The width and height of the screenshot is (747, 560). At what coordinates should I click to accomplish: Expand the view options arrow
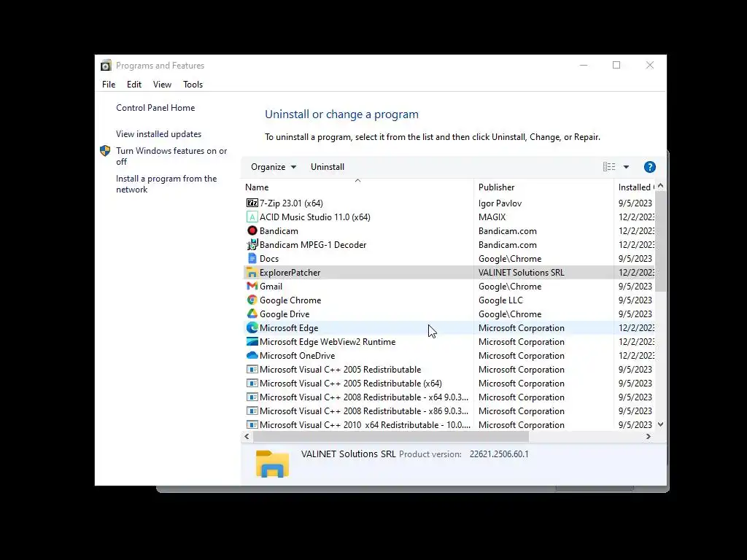click(x=626, y=167)
